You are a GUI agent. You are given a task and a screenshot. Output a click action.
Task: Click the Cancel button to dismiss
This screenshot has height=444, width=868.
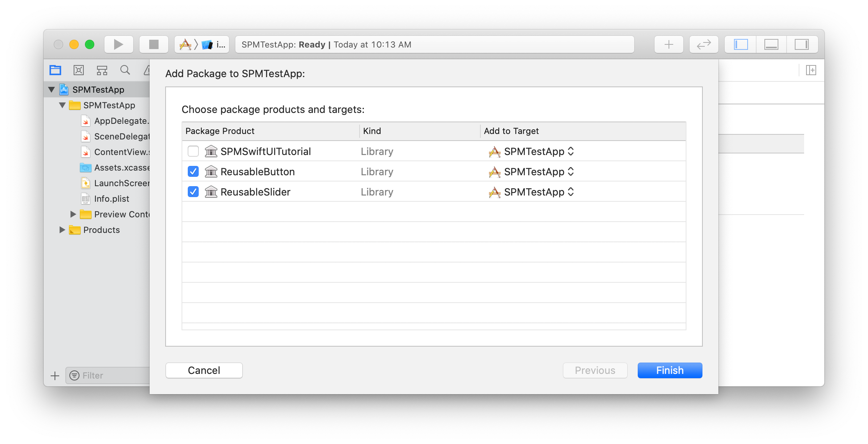203,370
